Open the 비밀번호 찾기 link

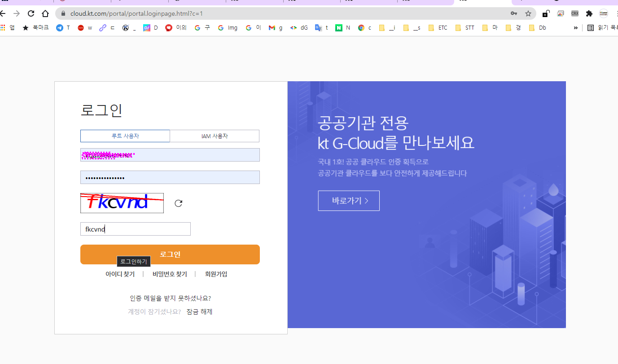point(170,274)
